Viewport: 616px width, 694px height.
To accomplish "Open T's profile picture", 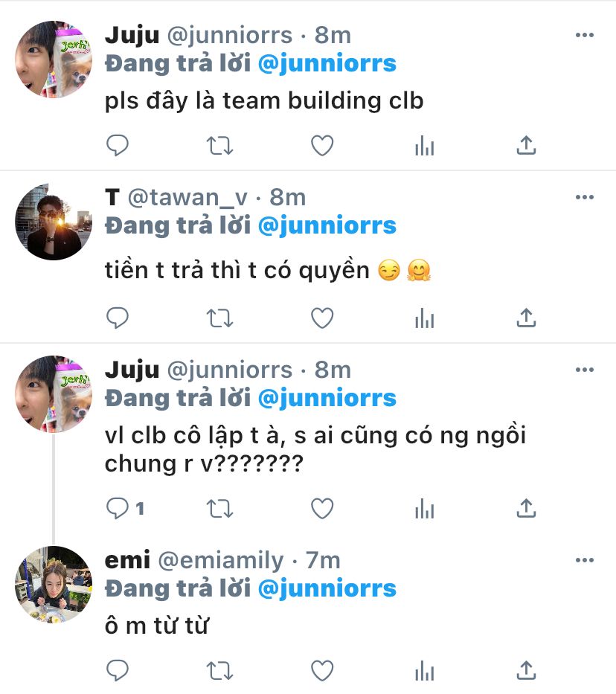I will click(54, 222).
